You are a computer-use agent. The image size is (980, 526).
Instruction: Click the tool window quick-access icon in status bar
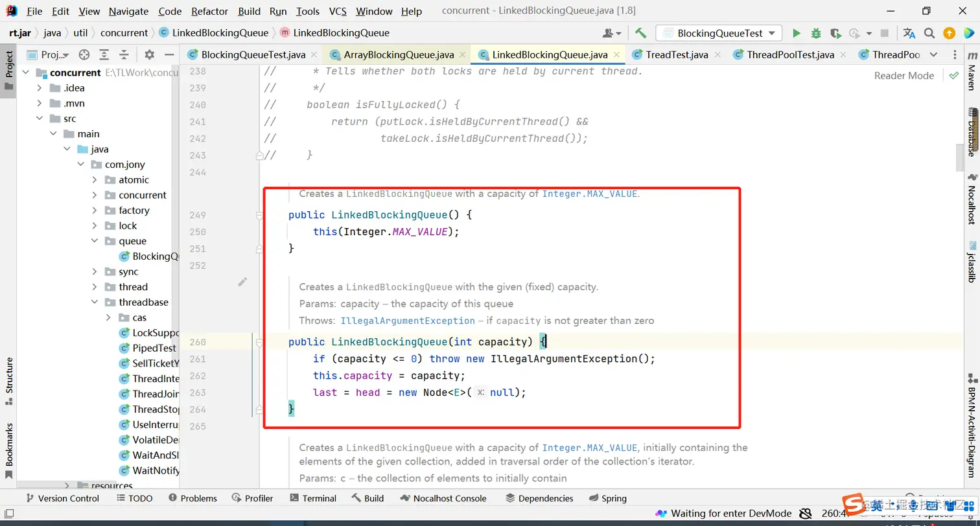point(9,514)
